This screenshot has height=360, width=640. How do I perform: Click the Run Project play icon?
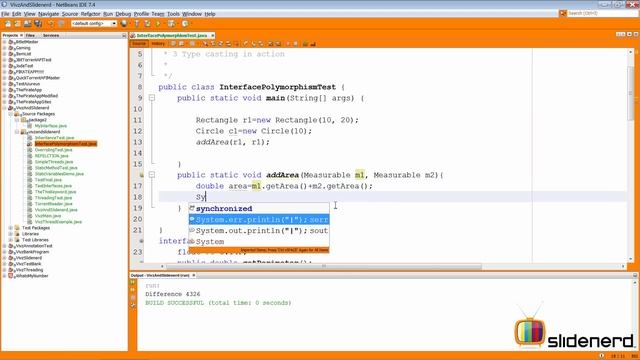coord(158,24)
